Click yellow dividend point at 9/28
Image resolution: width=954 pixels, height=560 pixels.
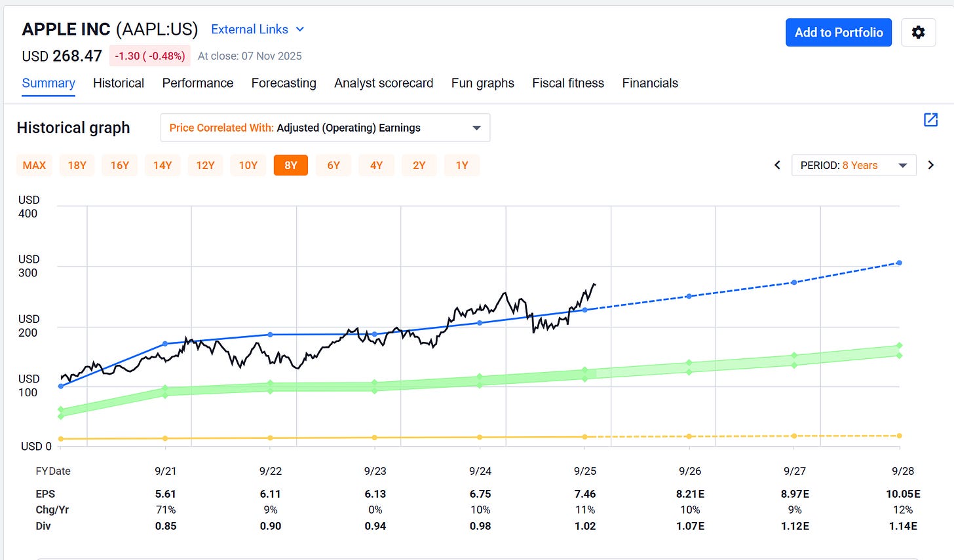(899, 436)
